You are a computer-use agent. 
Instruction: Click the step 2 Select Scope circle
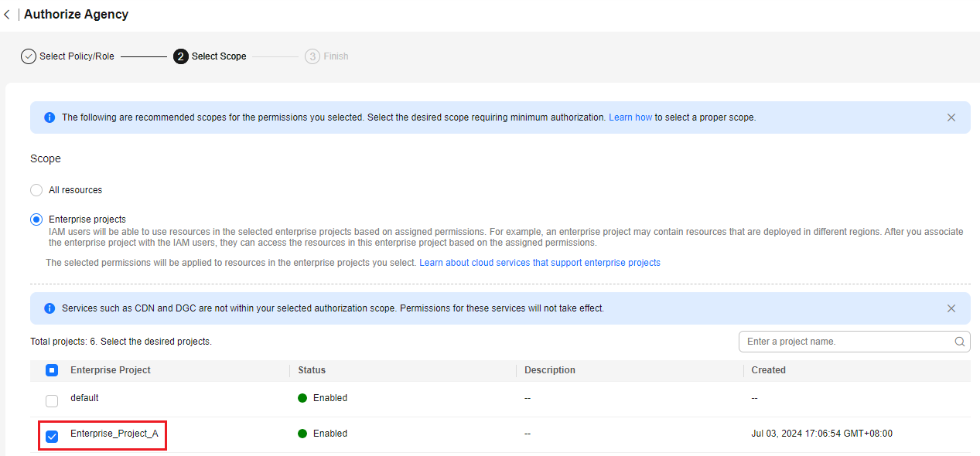pyautogui.click(x=181, y=56)
